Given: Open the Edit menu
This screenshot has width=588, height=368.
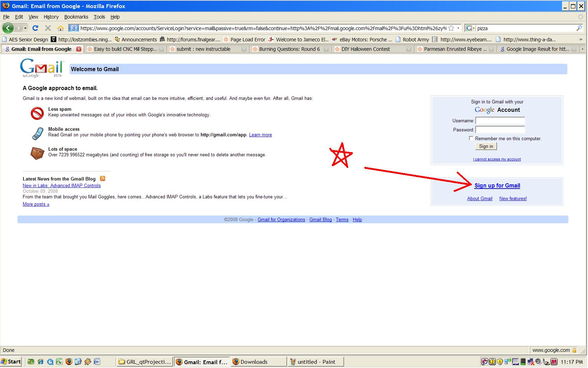Looking at the screenshot, I should coord(19,17).
